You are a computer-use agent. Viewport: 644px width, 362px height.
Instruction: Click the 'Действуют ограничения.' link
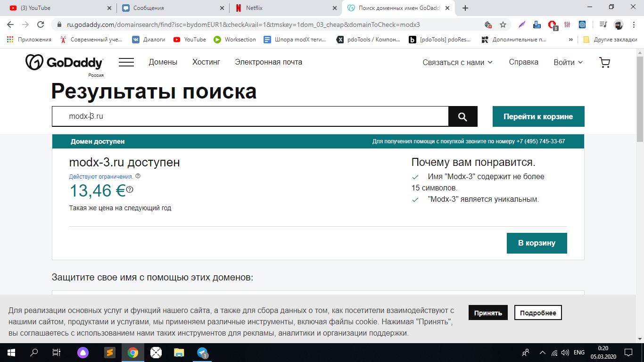coord(101,177)
